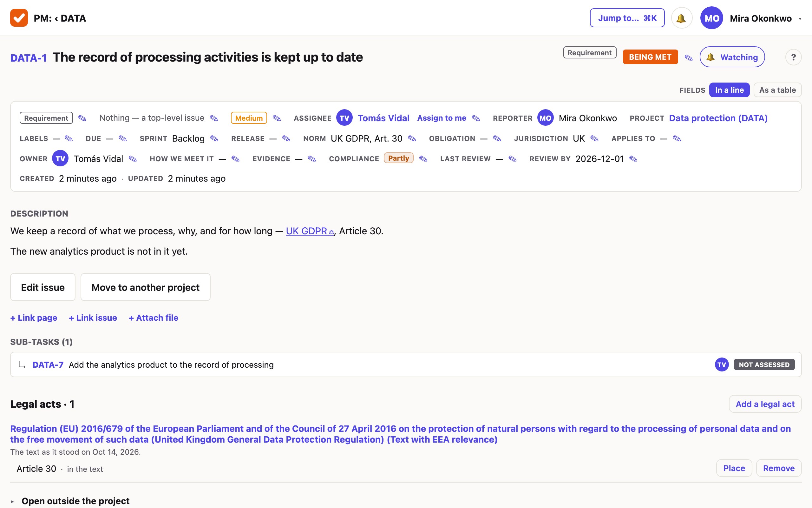Open the Mira Okonkwo user menu
Screen dimensions: 812x508
click(751, 18)
